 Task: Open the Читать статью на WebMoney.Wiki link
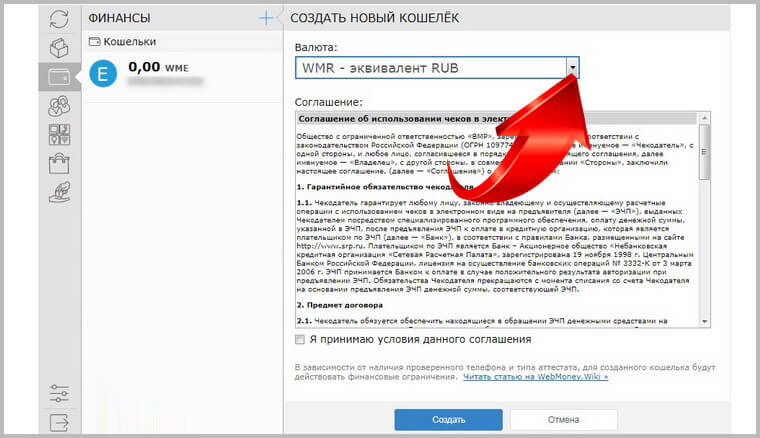535,376
